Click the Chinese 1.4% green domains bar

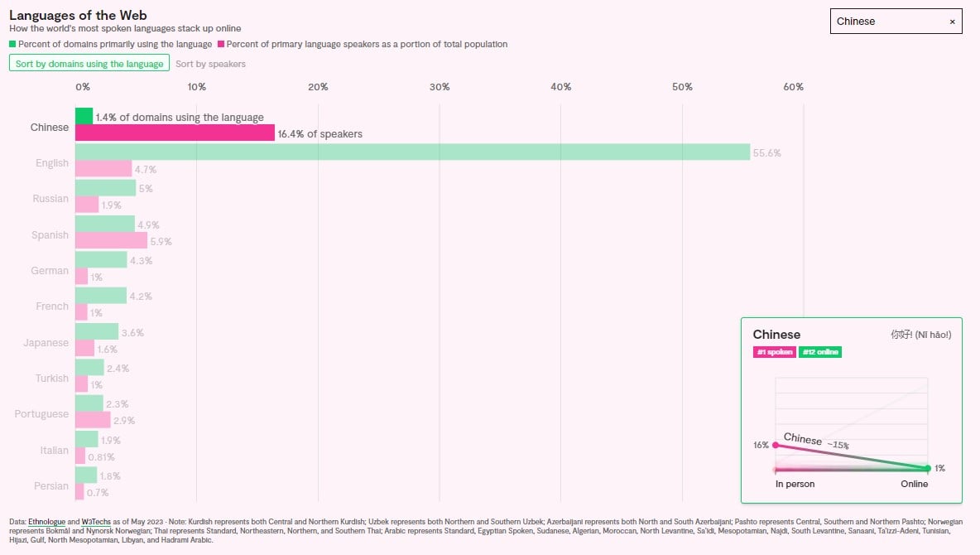point(84,116)
